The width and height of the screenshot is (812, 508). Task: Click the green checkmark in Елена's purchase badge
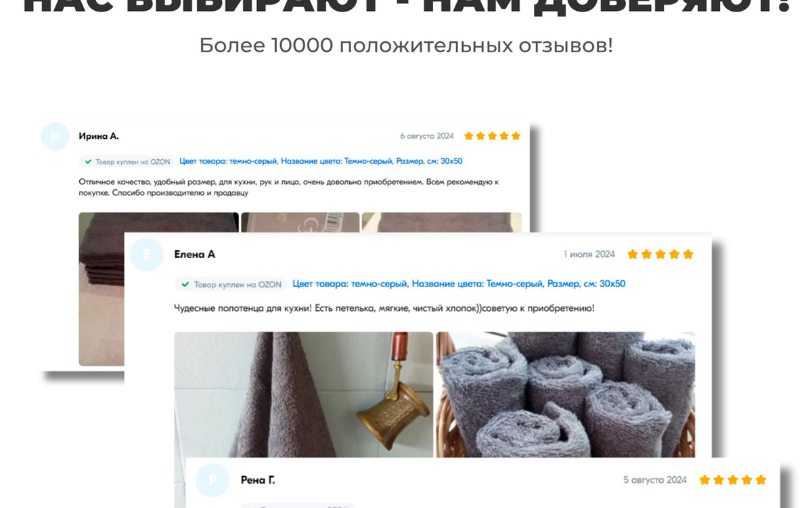coord(185,284)
